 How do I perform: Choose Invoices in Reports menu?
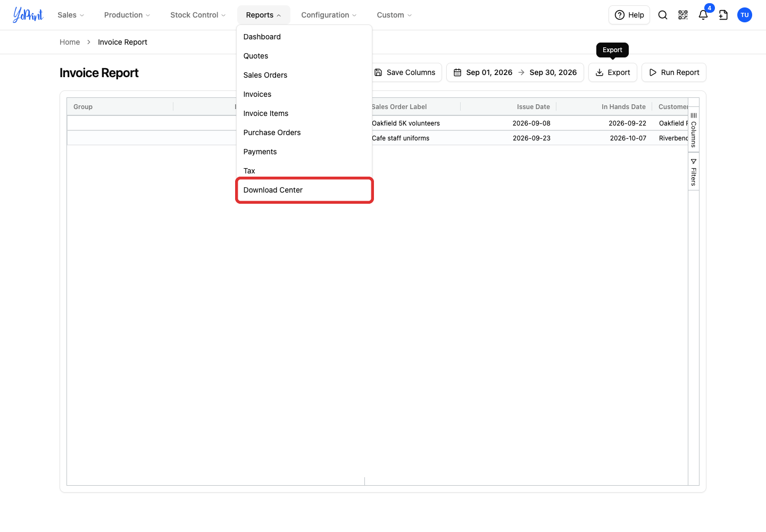click(304, 94)
